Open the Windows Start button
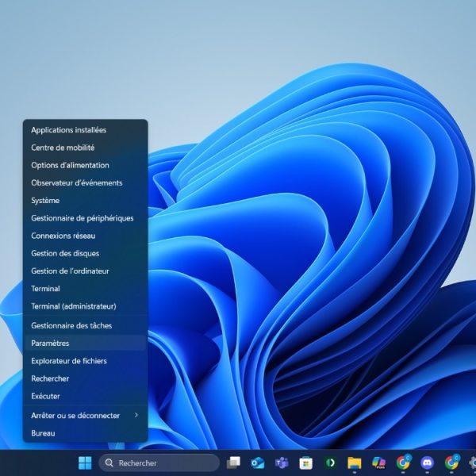The height and width of the screenshot is (476, 476). click(85, 463)
